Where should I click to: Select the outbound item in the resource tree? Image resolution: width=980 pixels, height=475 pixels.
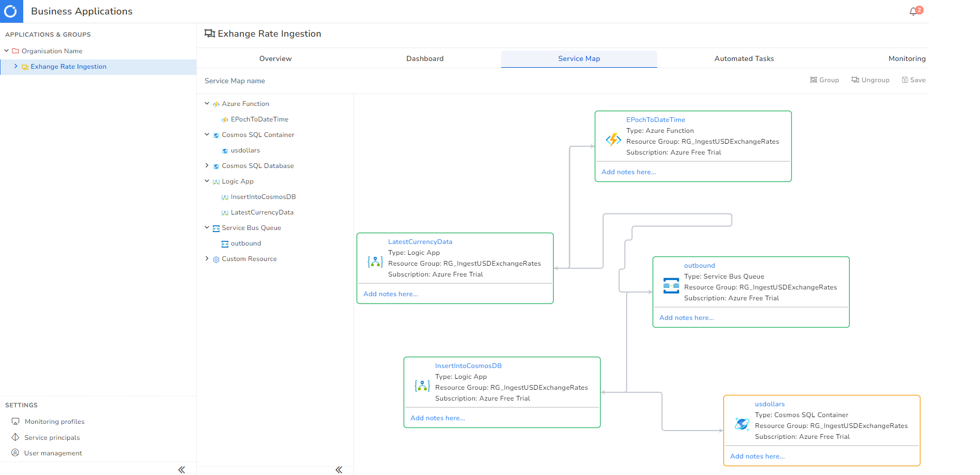click(245, 243)
